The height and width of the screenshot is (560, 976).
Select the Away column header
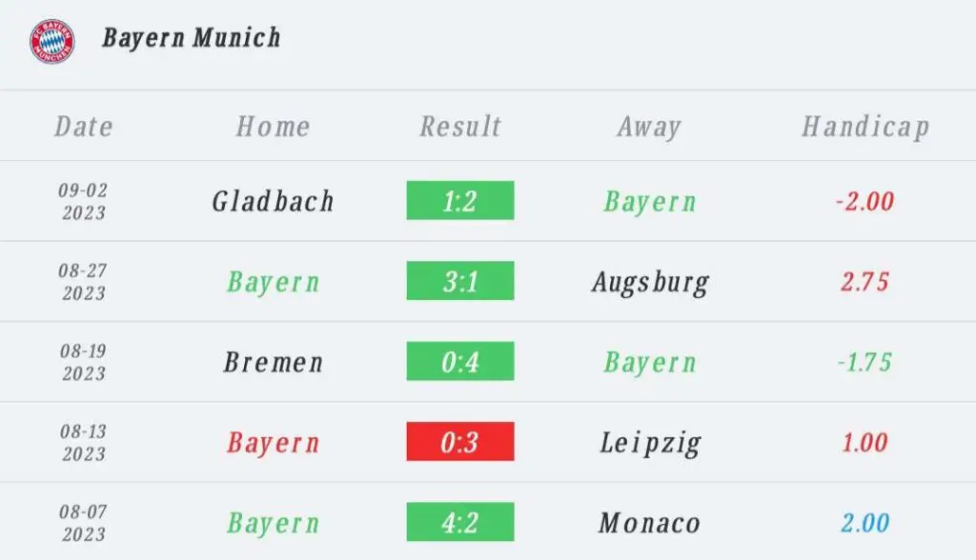click(649, 128)
